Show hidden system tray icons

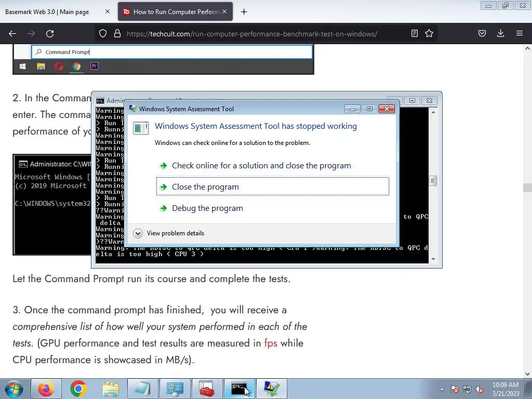[x=442, y=389]
